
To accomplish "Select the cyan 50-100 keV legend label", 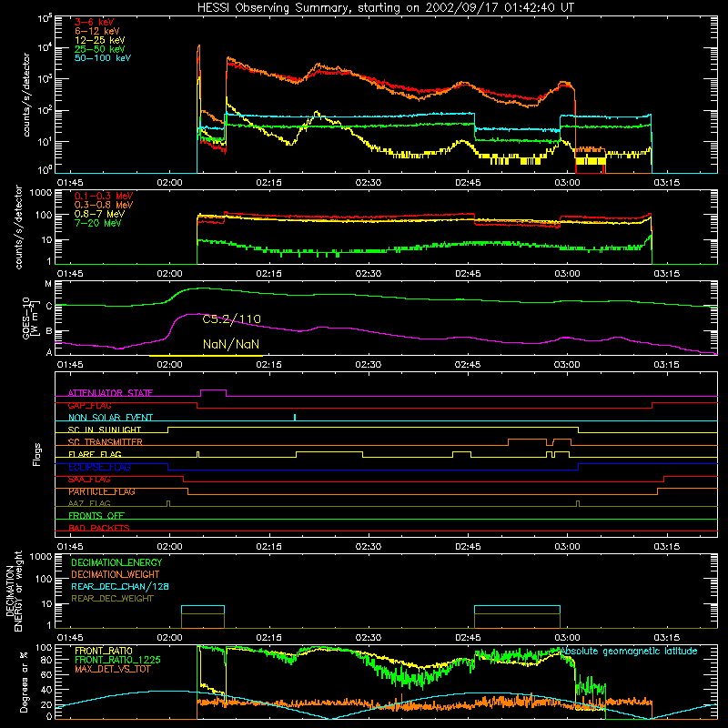I will click(x=103, y=58).
